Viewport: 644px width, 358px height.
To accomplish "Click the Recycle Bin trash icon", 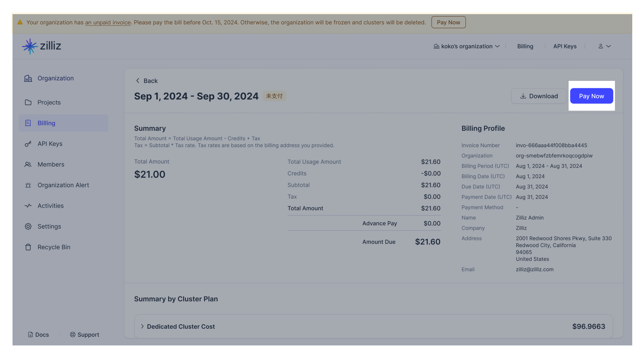I will (28, 247).
